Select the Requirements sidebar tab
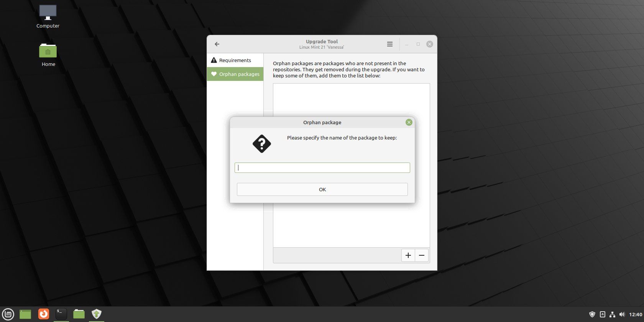This screenshot has width=644, height=322. [x=235, y=60]
